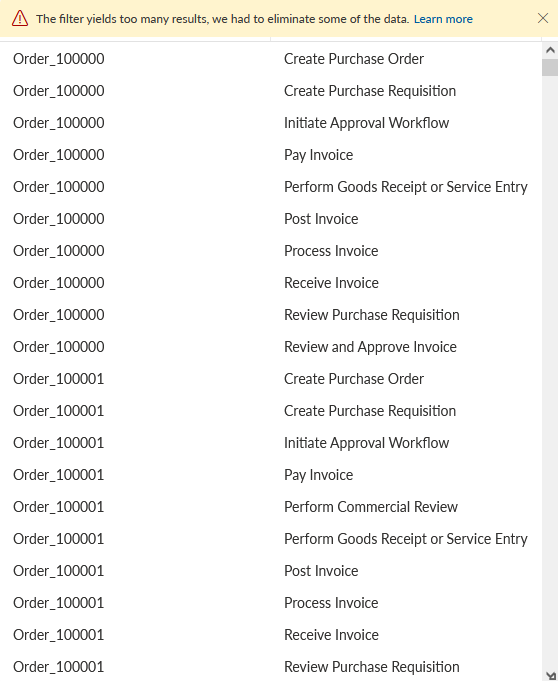558x681 pixels.
Task: Select Order_100000 Receive Invoice cell
Action: [331, 283]
